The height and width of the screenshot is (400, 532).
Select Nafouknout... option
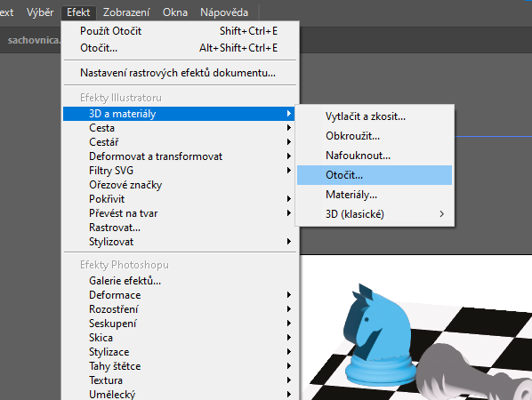(x=375, y=156)
